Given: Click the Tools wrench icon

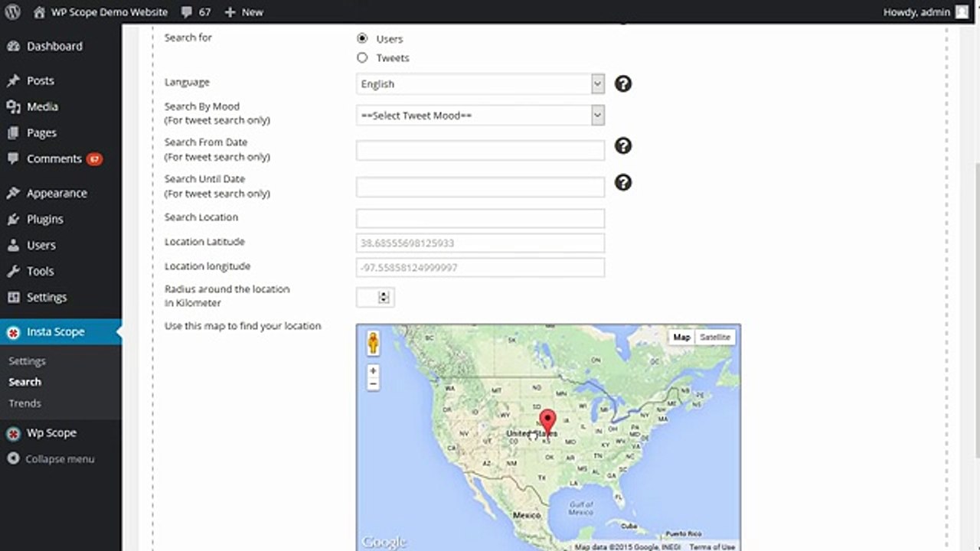Looking at the screenshot, I should 13,271.
